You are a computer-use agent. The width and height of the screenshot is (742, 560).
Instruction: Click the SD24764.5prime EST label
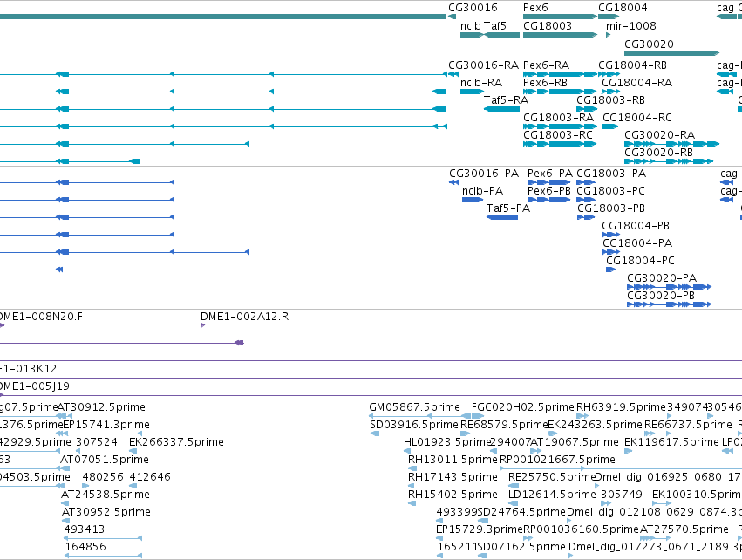pos(521,512)
